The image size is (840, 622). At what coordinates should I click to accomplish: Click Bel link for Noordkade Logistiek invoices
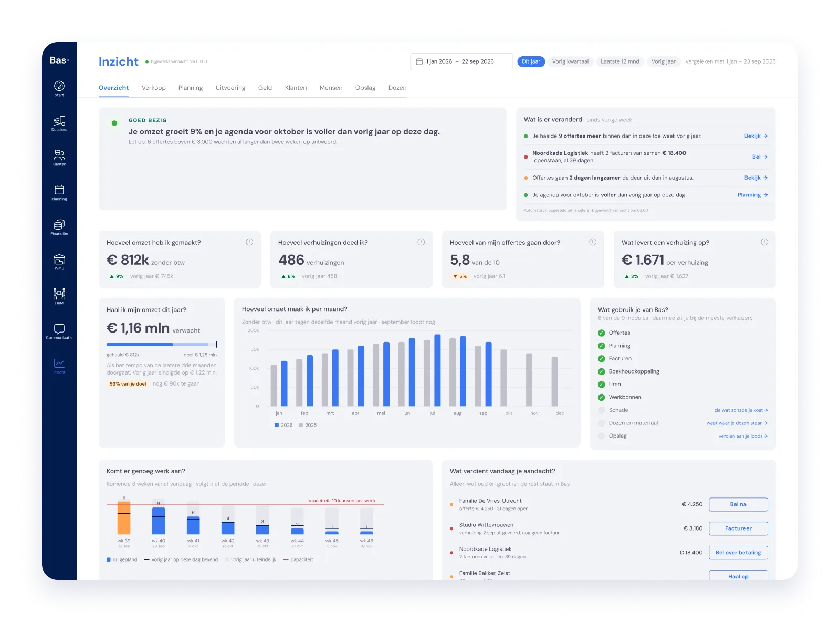pos(760,157)
